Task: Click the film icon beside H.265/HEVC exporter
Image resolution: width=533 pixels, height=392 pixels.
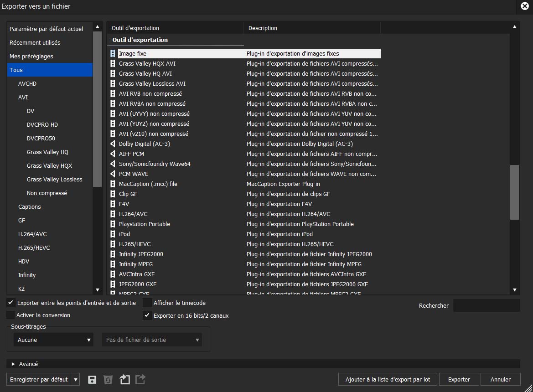Action: (x=113, y=244)
